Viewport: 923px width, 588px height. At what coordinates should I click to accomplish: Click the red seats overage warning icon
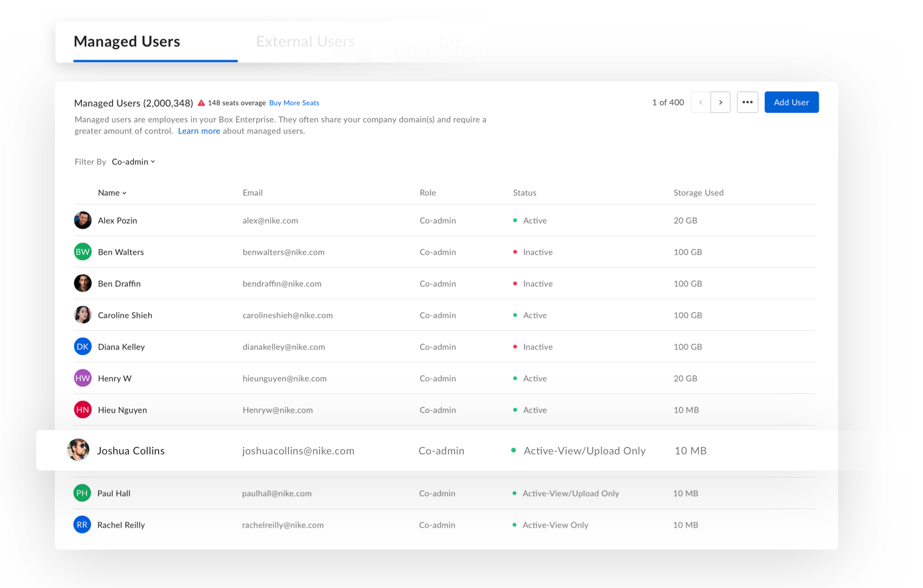point(201,103)
